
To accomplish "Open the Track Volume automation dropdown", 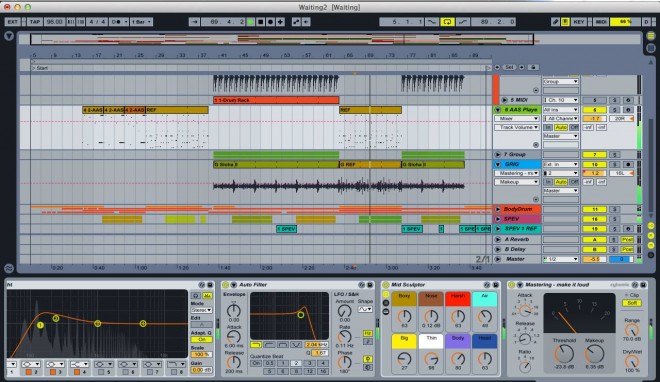I will coord(517,127).
